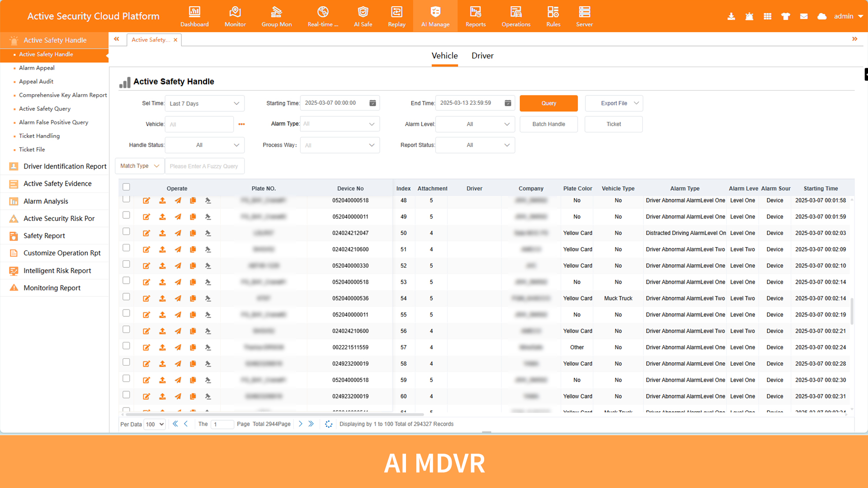This screenshot has width=868, height=488.
Task: Open Starting Time calendar picker icon
Action: 373,103
